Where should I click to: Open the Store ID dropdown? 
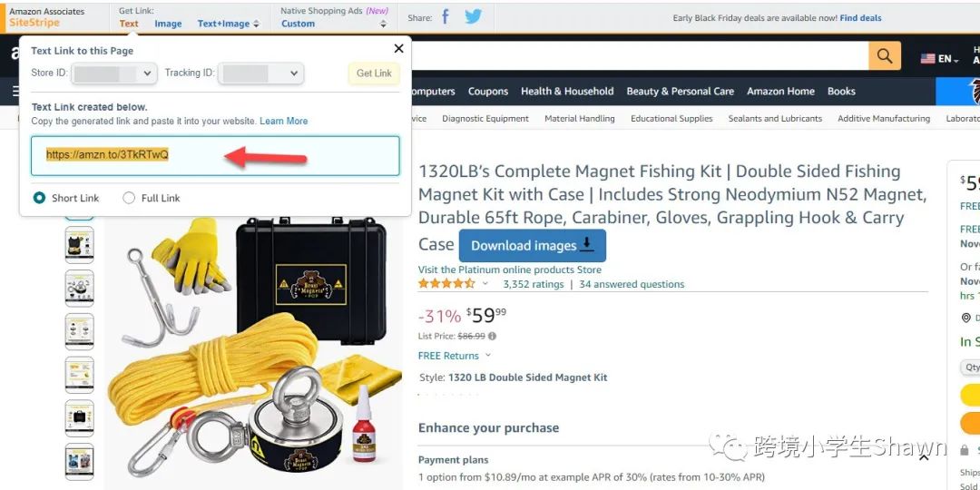(115, 73)
